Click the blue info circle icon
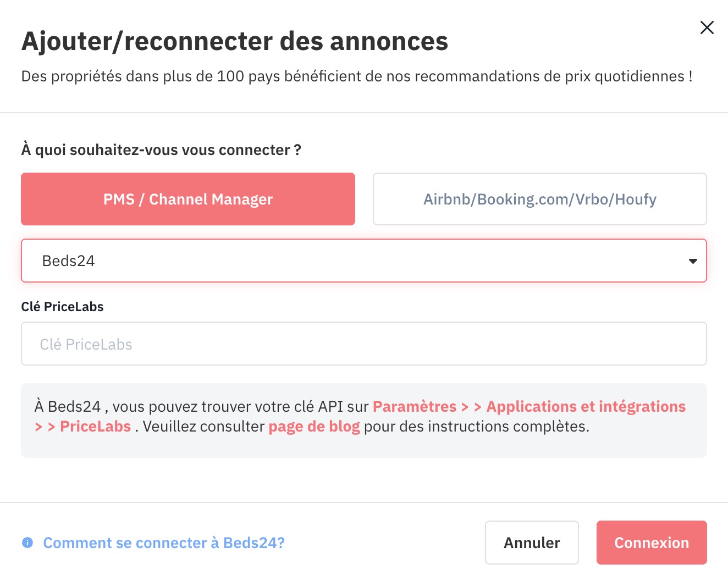Screen dimensions: 728x586 point(27,543)
